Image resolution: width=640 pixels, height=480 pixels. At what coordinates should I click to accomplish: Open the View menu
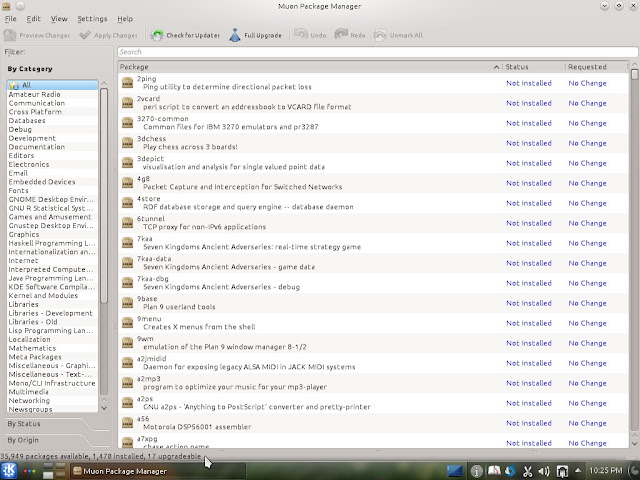coord(59,19)
